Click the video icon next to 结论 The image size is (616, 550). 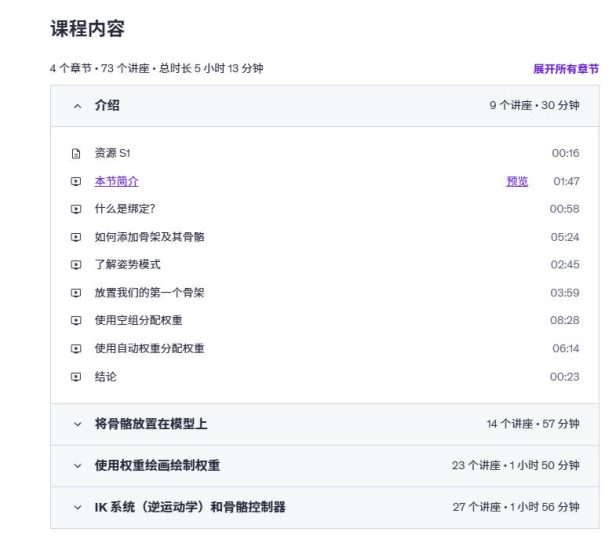click(76, 377)
